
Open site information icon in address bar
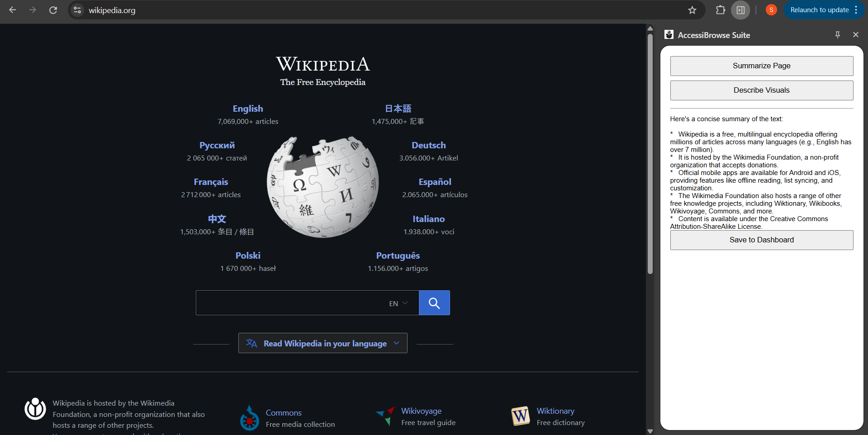point(77,10)
